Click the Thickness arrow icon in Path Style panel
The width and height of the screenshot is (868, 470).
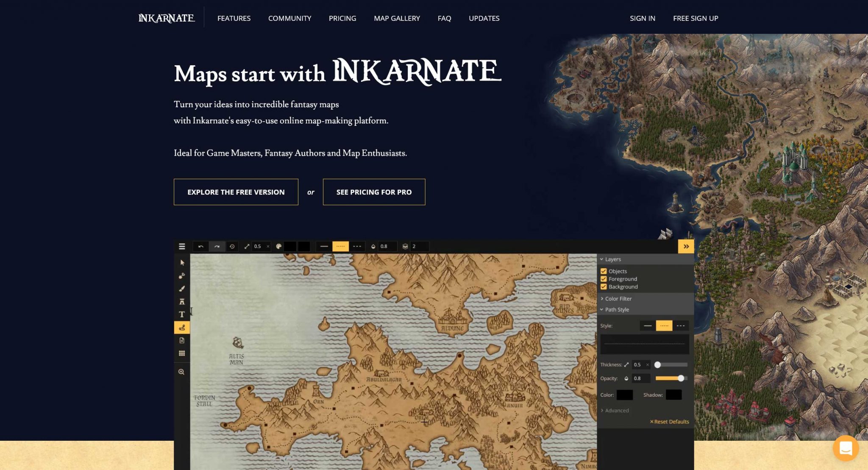coord(626,364)
